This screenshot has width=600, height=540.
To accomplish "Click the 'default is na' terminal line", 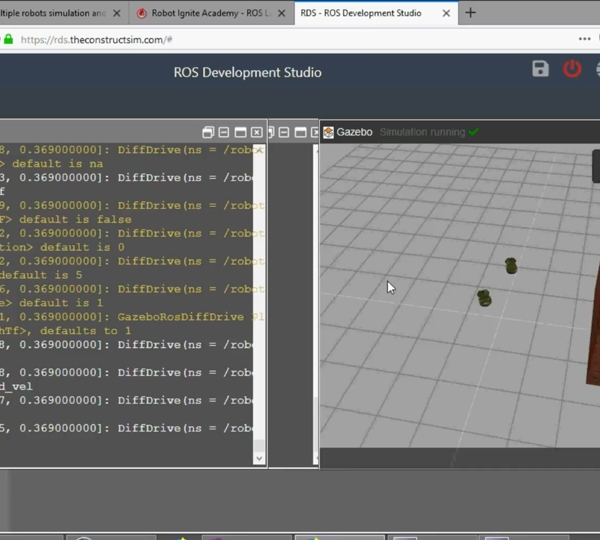I will pos(52,164).
